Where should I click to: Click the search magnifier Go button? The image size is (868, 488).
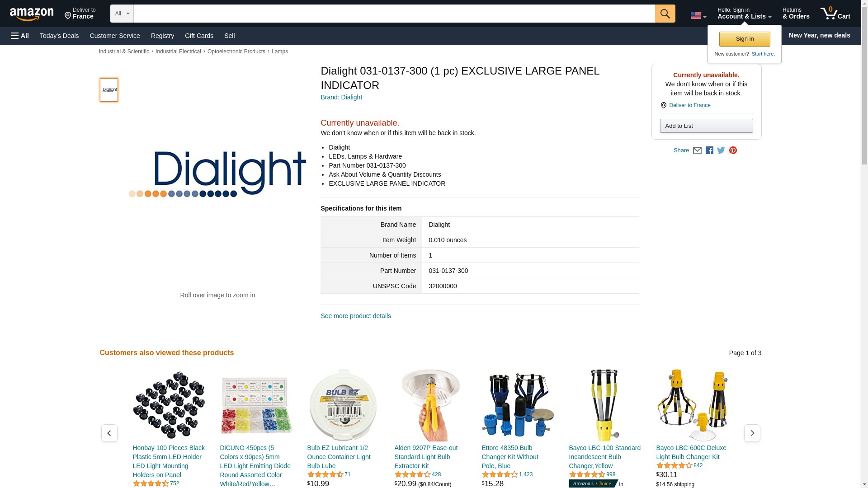[665, 14]
